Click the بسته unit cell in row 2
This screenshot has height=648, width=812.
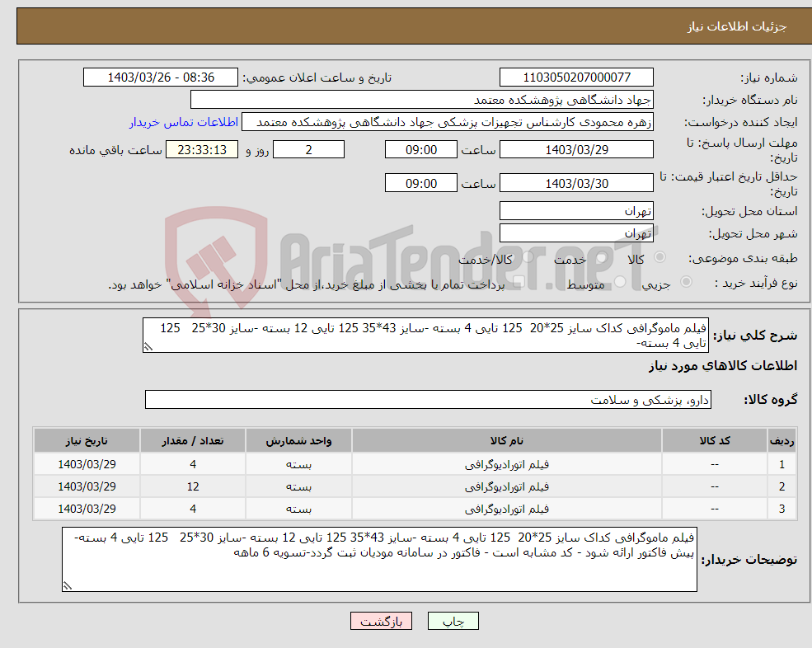[x=298, y=487]
